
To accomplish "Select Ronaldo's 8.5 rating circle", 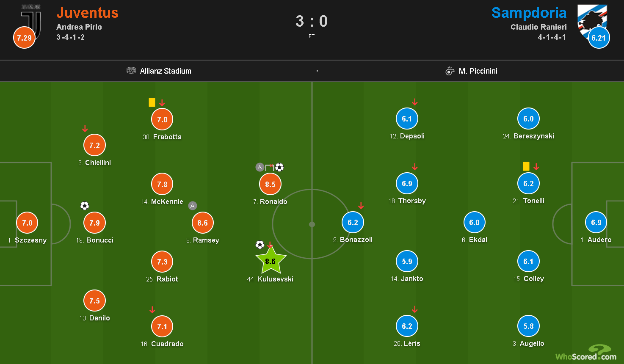I will [270, 184].
